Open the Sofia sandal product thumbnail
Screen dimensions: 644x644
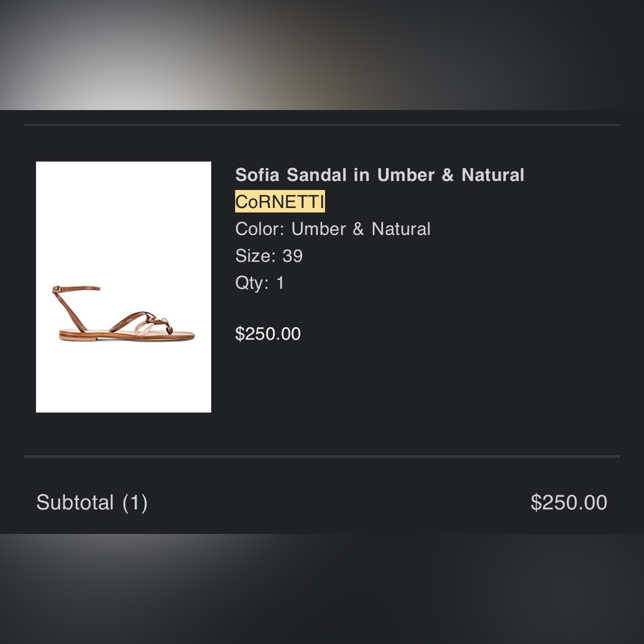(x=124, y=287)
